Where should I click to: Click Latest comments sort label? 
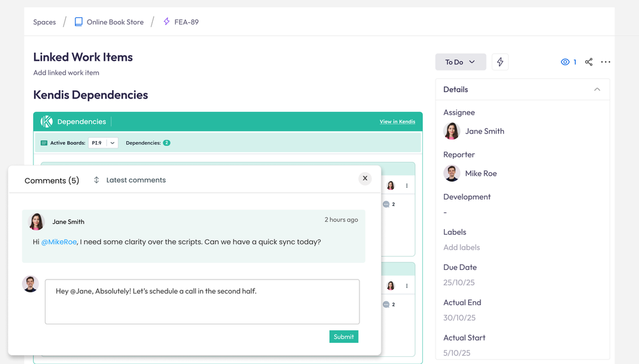point(136,180)
